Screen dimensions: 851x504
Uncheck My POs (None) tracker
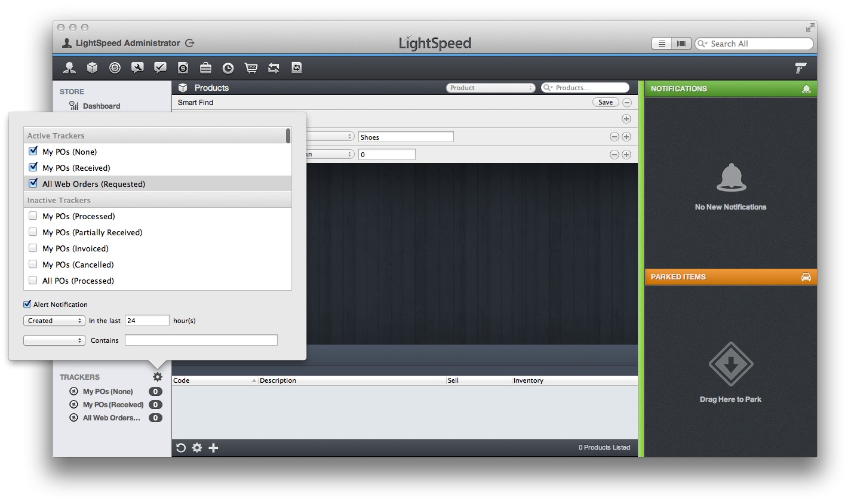[33, 151]
